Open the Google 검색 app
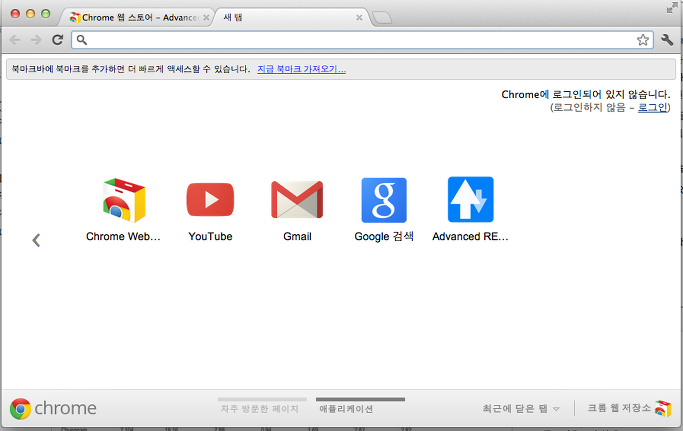683x431 pixels. click(x=384, y=200)
